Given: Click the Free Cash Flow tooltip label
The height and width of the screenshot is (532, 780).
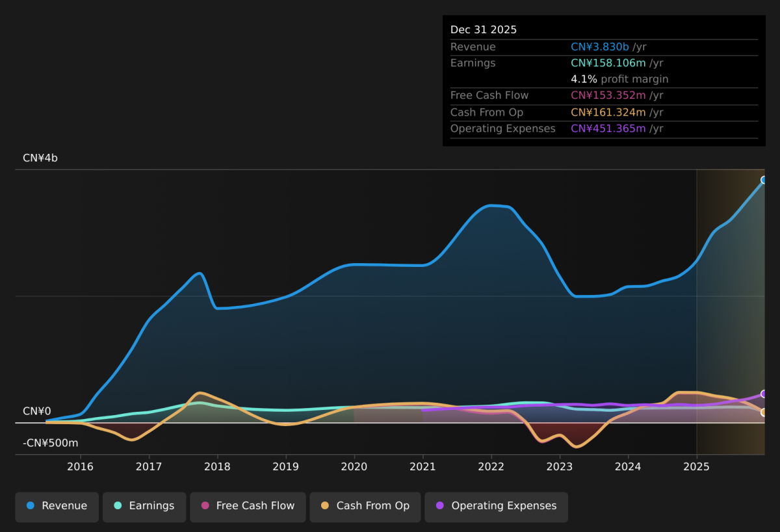Looking at the screenshot, I should (x=489, y=95).
